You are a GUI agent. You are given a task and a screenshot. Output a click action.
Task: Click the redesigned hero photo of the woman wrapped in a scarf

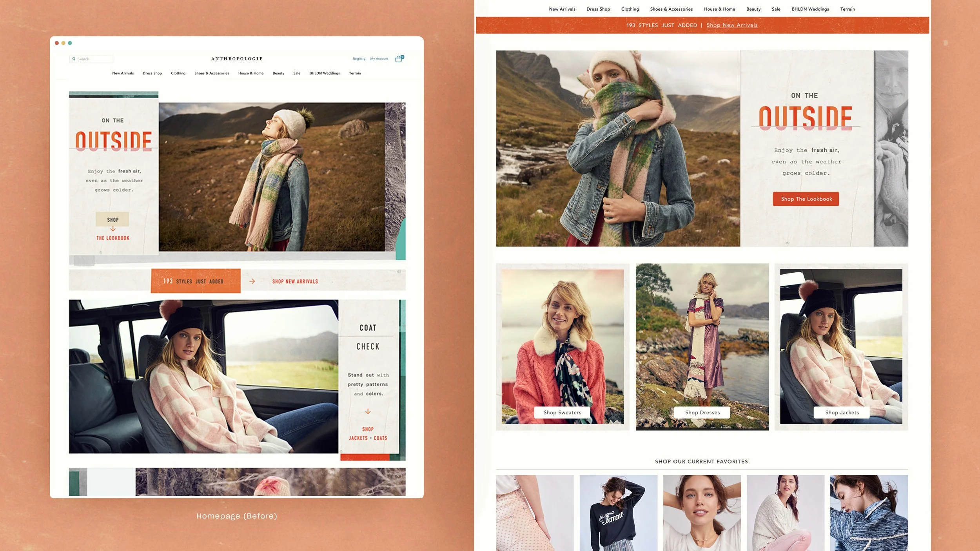[x=618, y=148]
